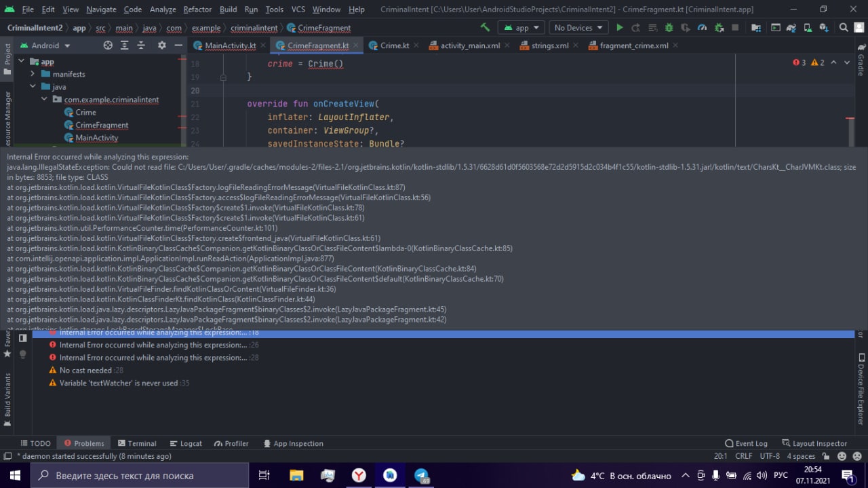Screen dimensions: 868x488
Task: Click the Search Everywhere magnifier icon
Action: click(x=844, y=28)
